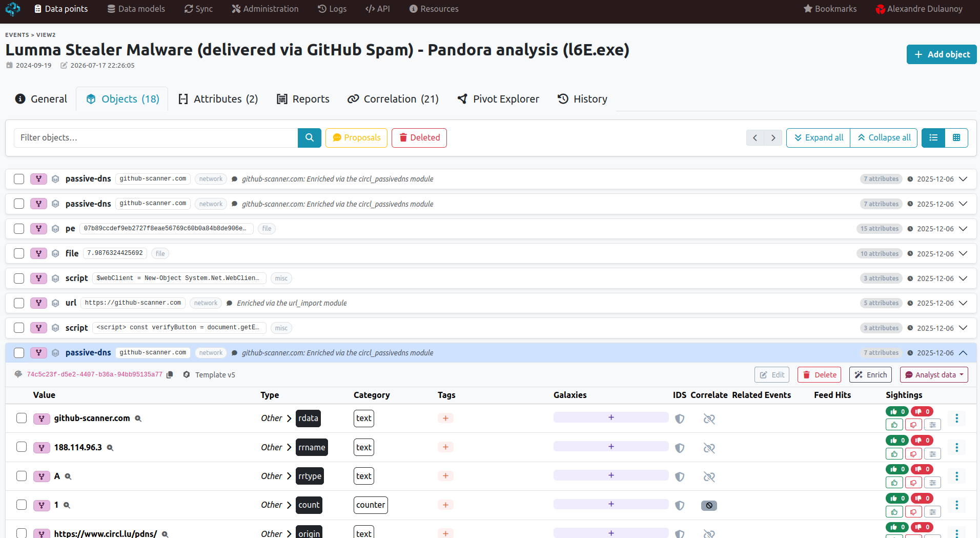Check attribute github-scanner.com rdata row
Screen dimensions: 980x538
[22, 418]
